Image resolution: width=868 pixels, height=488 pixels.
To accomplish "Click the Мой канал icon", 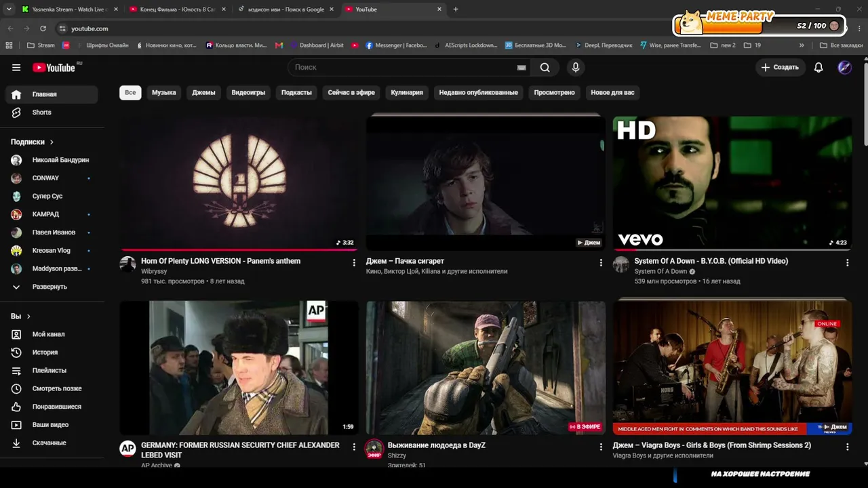I will [x=16, y=334].
